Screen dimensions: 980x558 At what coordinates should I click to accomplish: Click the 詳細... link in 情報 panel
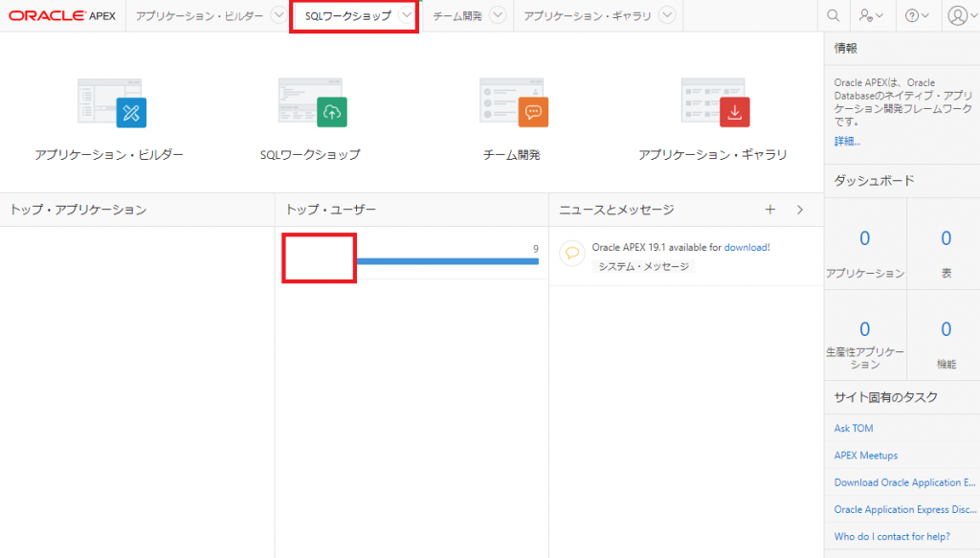[x=847, y=142]
